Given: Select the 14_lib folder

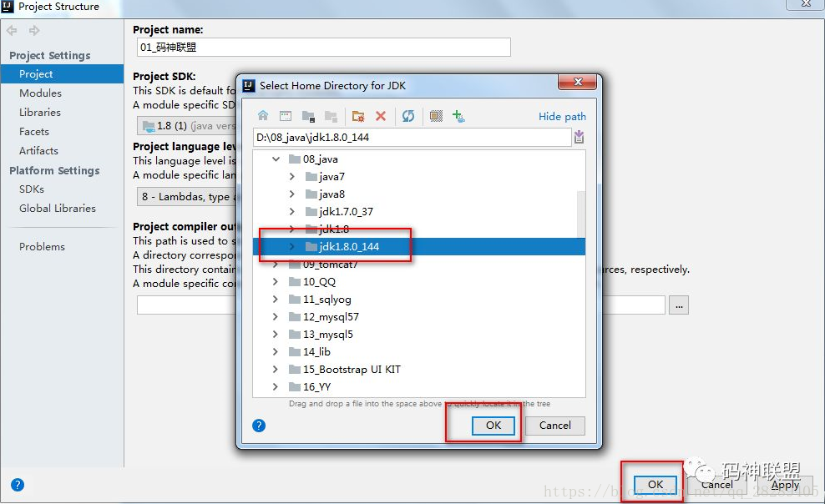Looking at the screenshot, I should click(316, 351).
